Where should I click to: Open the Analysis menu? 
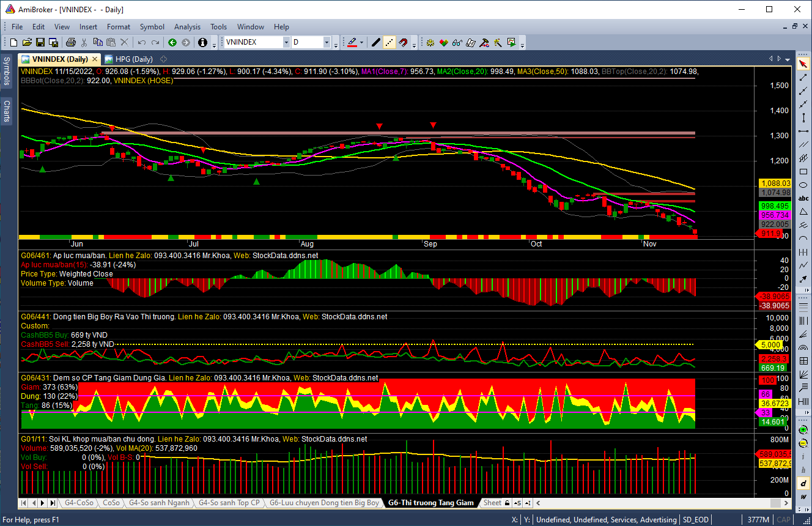click(x=187, y=27)
